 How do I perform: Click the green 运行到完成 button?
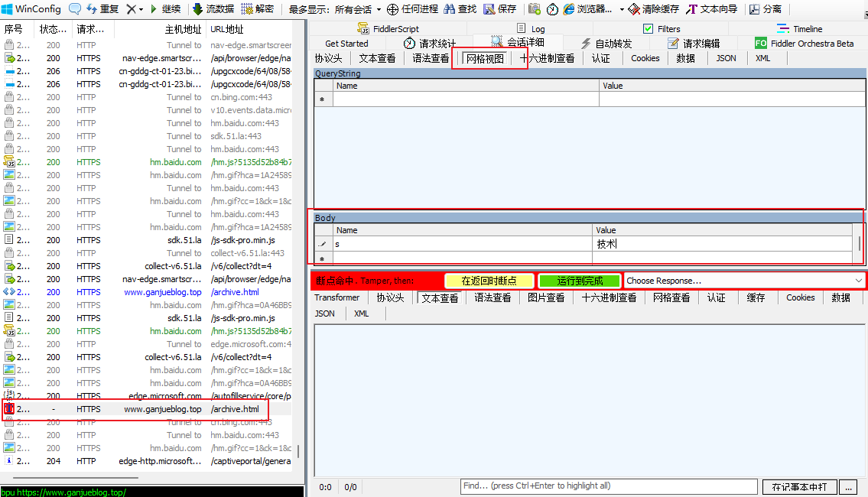pyautogui.click(x=579, y=281)
